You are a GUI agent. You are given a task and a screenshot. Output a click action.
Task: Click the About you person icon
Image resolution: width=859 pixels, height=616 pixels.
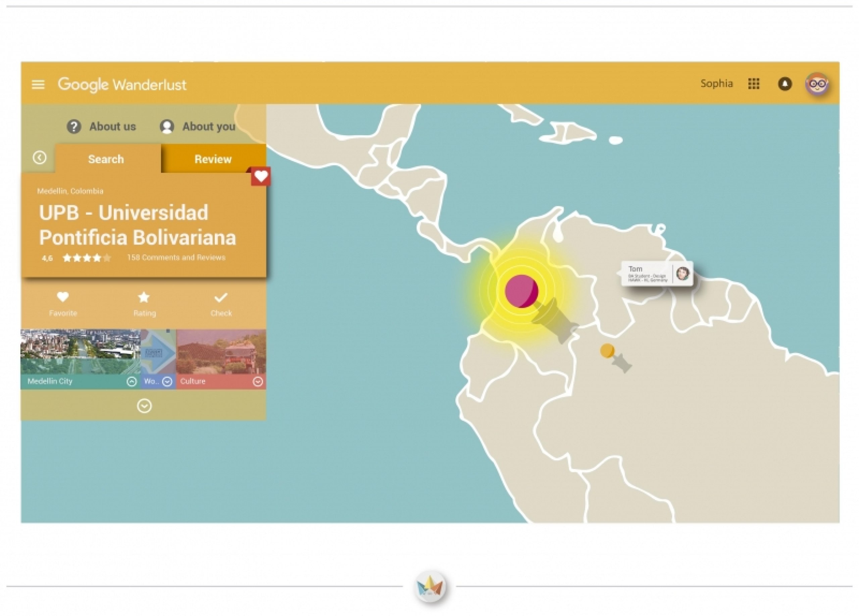[x=167, y=126]
